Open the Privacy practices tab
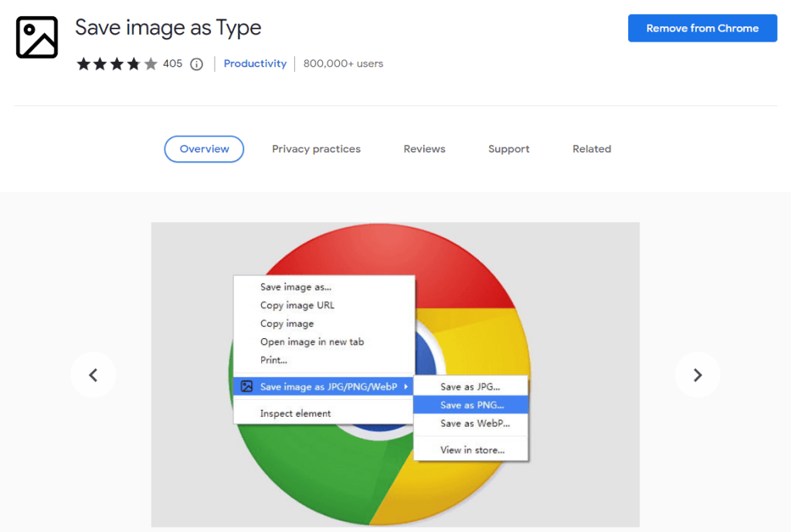 pyautogui.click(x=316, y=148)
